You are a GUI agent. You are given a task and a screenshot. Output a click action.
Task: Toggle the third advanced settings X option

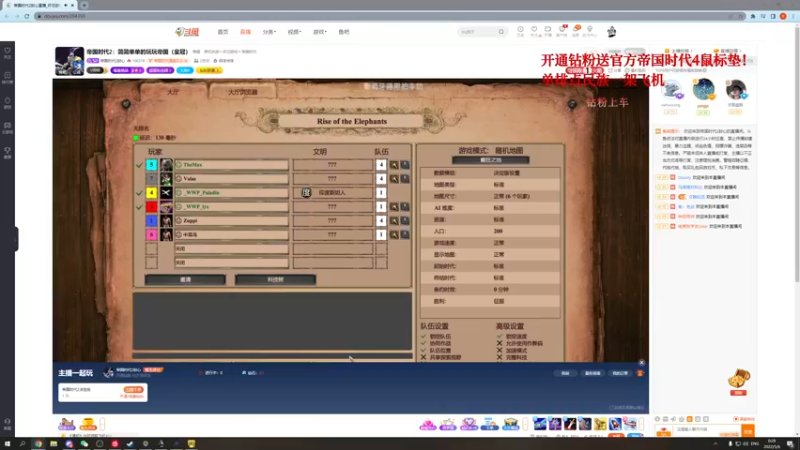[499, 351]
